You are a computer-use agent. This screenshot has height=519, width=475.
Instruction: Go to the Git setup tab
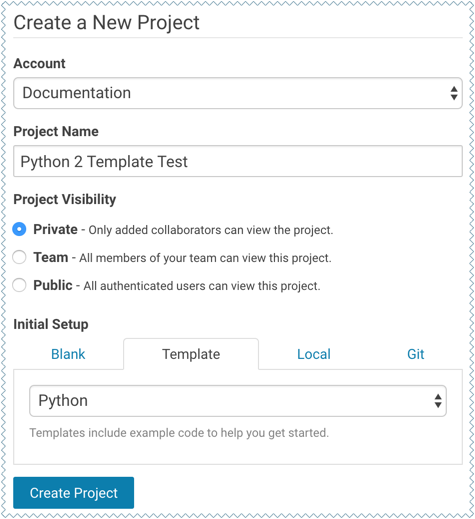point(416,354)
